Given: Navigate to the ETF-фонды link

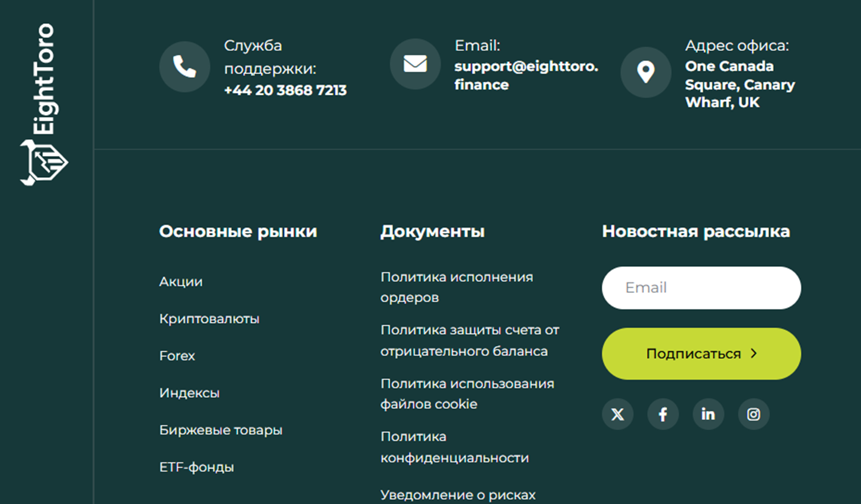Looking at the screenshot, I should coord(196,467).
